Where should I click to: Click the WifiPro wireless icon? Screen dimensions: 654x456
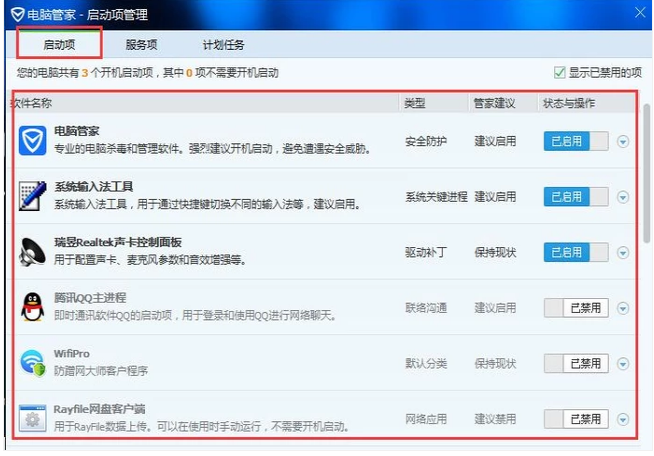tap(33, 363)
